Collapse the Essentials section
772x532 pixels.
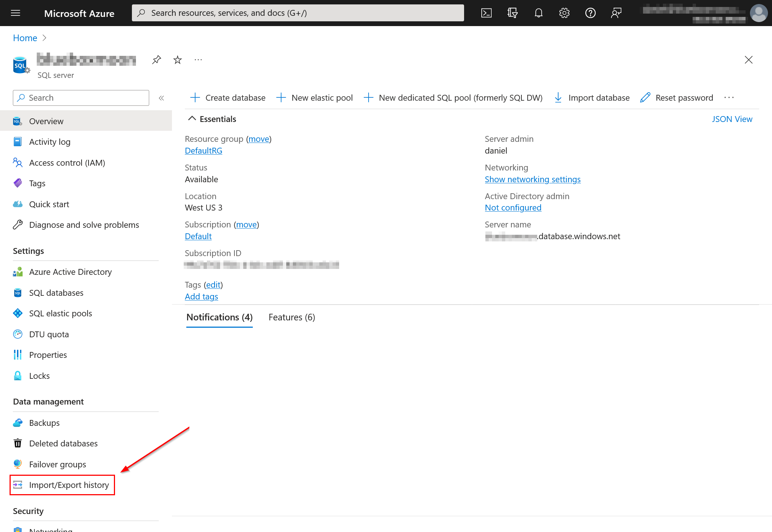[192, 119]
